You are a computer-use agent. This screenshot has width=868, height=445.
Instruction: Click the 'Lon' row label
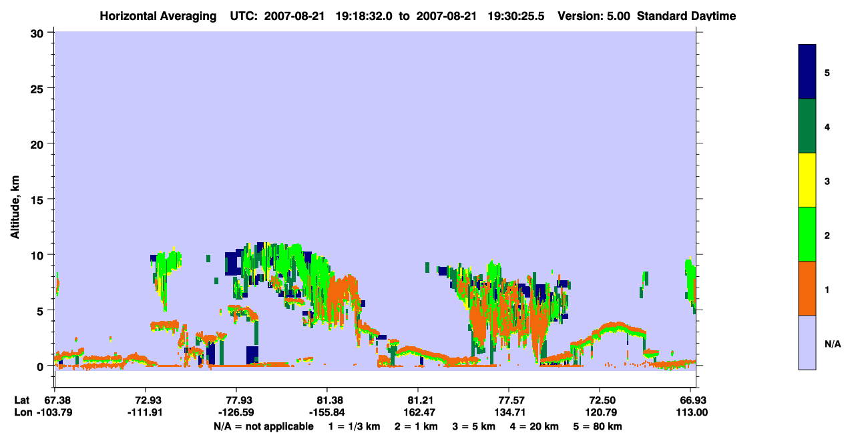tap(22, 412)
